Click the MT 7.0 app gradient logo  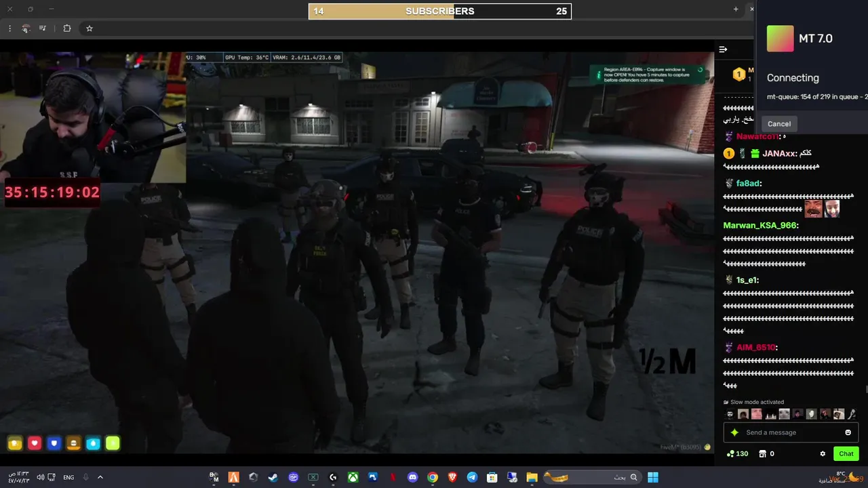(x=780, y=39)
